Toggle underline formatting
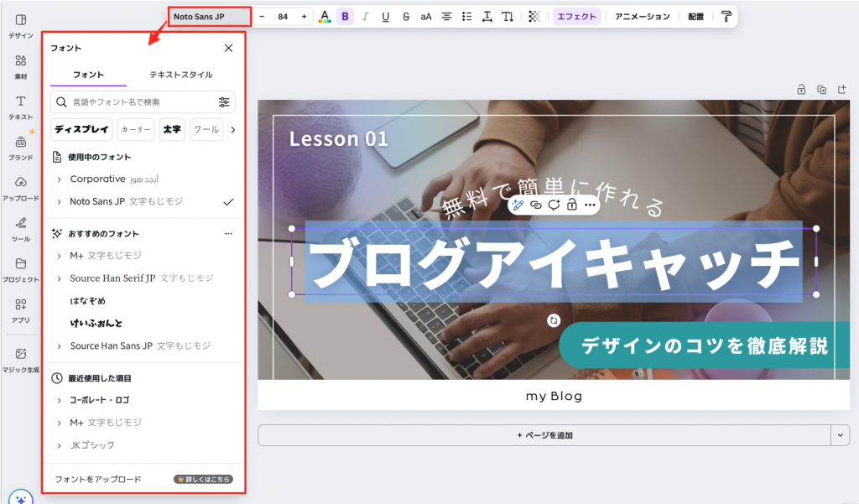This screenshot has width=859, height=504. (386, 17)
